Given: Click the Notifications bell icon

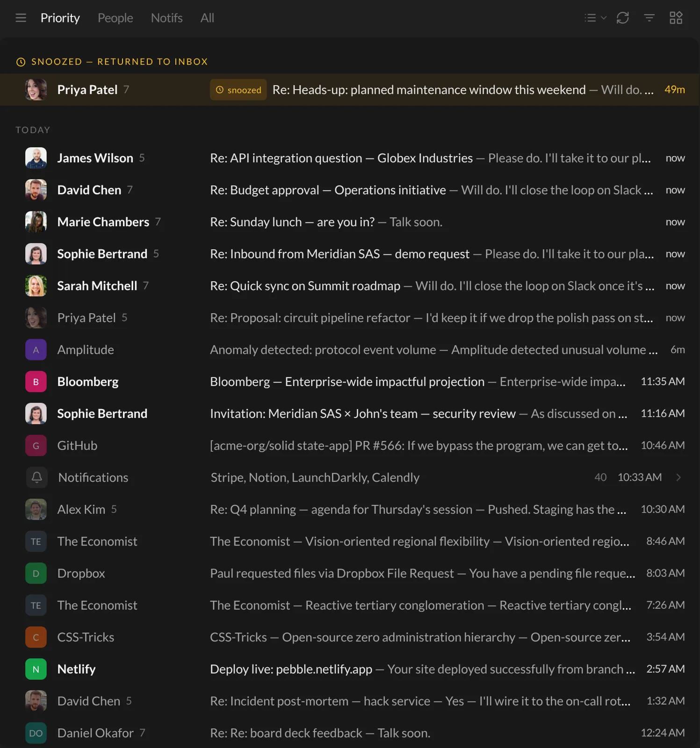Looking at the screenshot, I should pyautogui.click(x=36, y=477).
